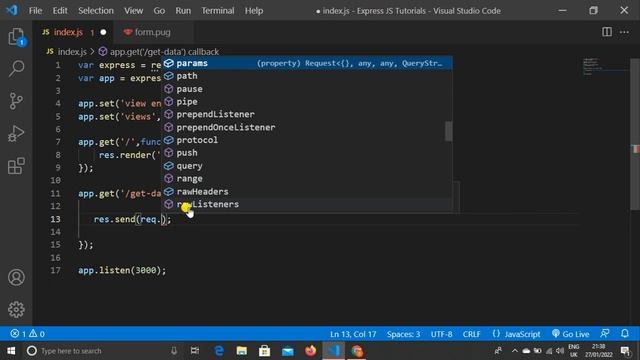The height and width of the screenshot is (360, 640).
Task: Select the protocol suggestion
Action: point(307,140)
